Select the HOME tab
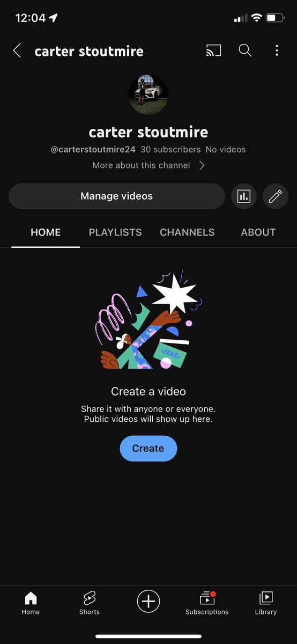Screen dimensions: 297x644 46,232
